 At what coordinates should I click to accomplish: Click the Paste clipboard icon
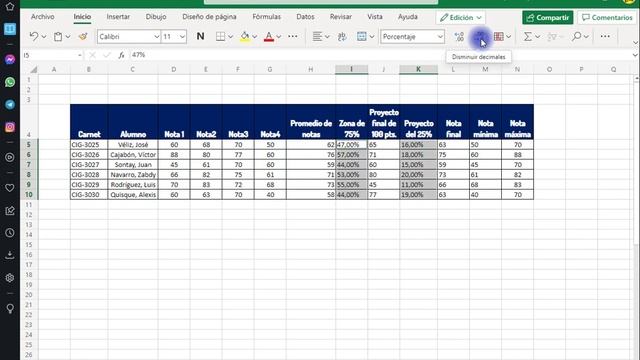[58, 36]
